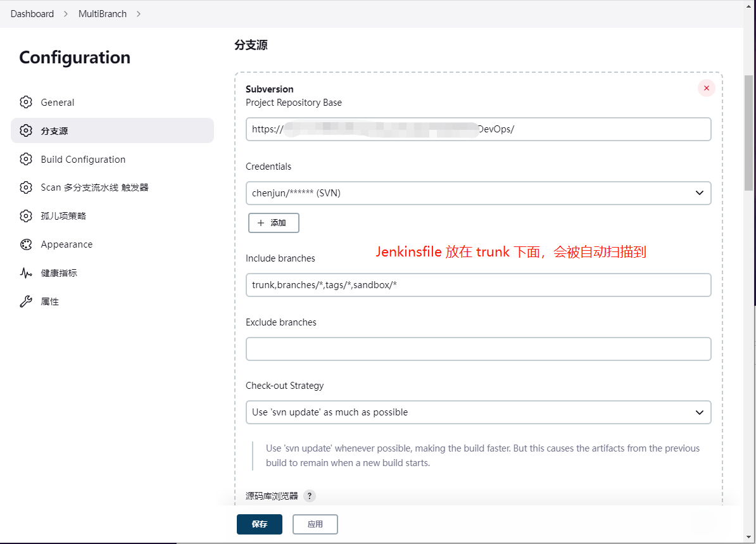Click the 健康指标 pulse icon
This screenshot has height=544, width=756.
(26, 273)
